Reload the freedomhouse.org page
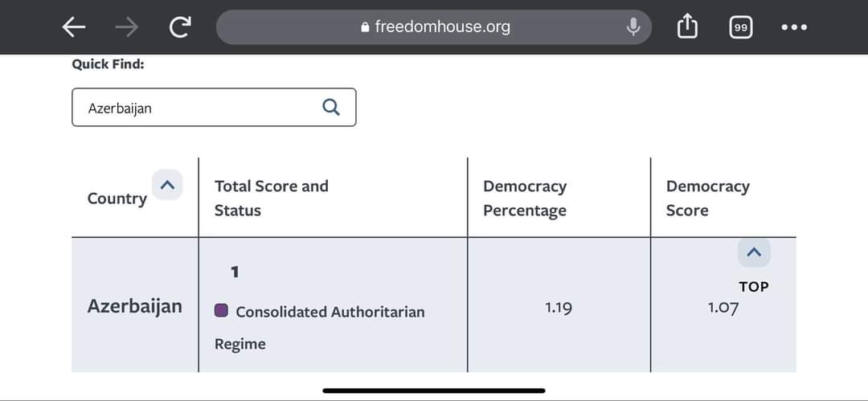 coord(180,27)
